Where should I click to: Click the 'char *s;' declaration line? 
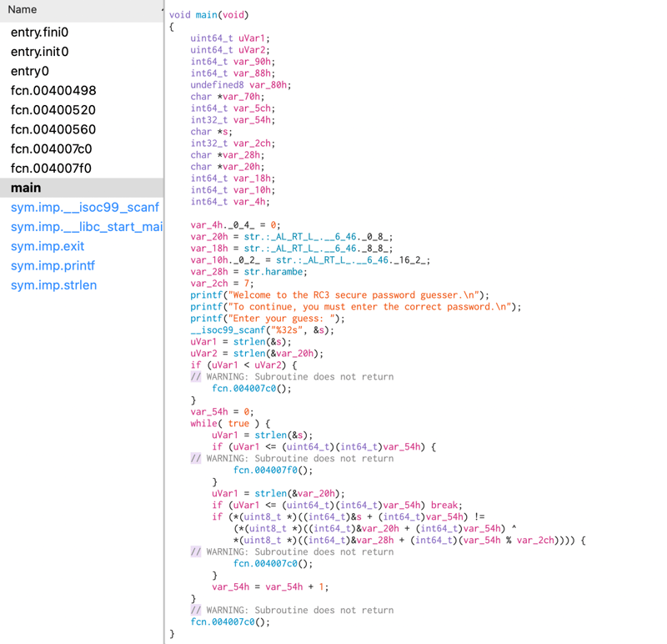coord(212,132)
